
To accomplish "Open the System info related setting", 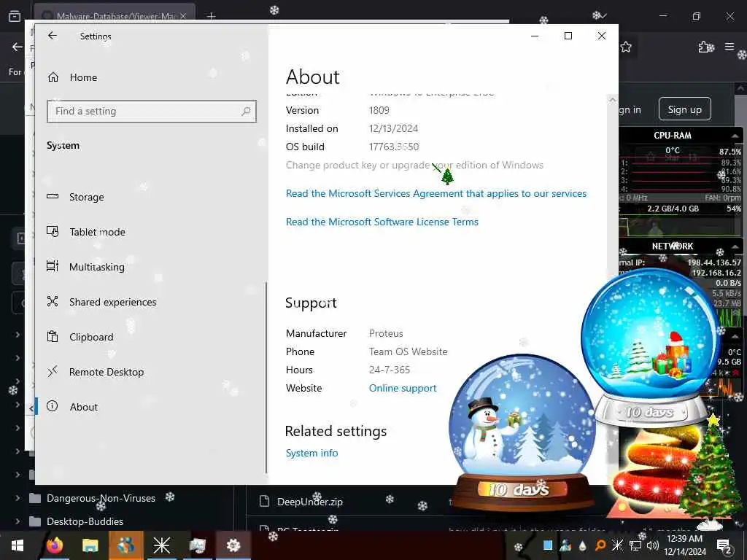I will [311, 453].
